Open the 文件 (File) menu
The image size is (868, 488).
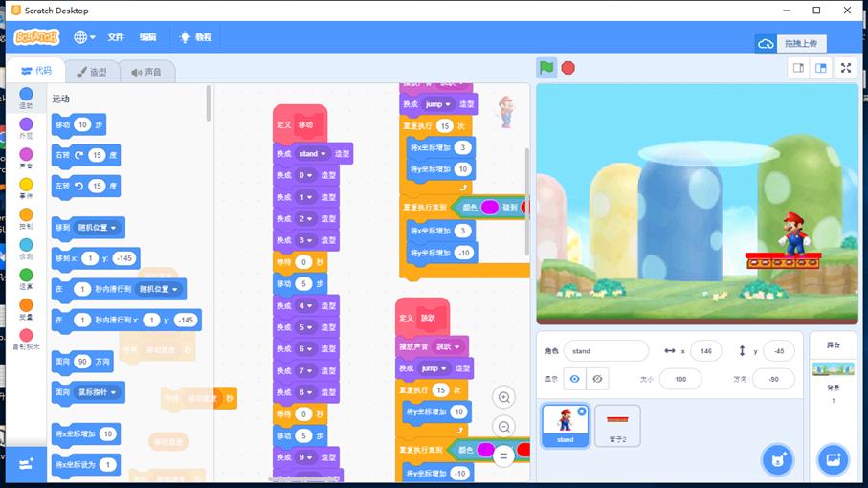pos(116,37)
